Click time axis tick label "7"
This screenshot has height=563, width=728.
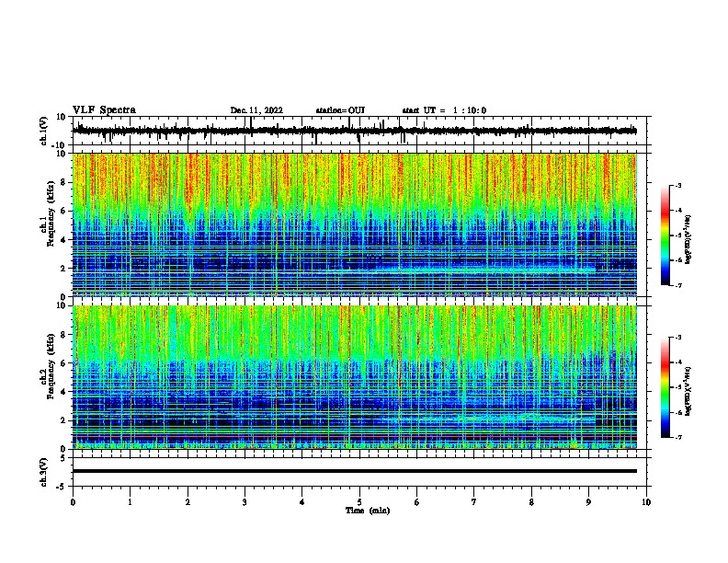(x=474, y=502)
